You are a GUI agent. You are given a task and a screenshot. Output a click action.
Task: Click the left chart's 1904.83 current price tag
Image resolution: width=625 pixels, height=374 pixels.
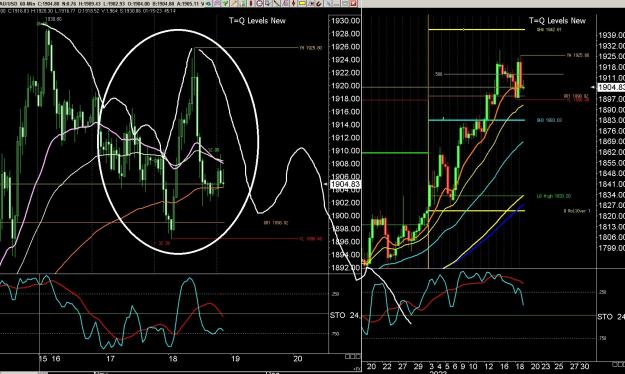pyautogui.click(x=345, y=184)
